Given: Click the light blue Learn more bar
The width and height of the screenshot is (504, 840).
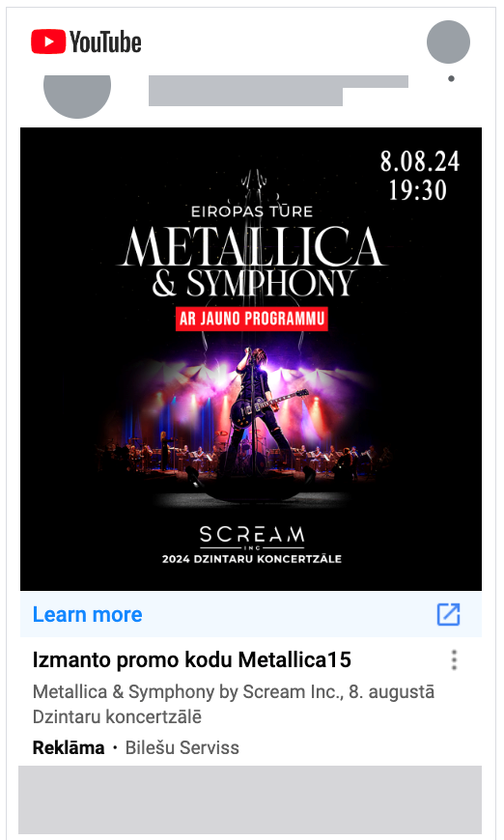Looking at the screenshot, I should point(251,614).
